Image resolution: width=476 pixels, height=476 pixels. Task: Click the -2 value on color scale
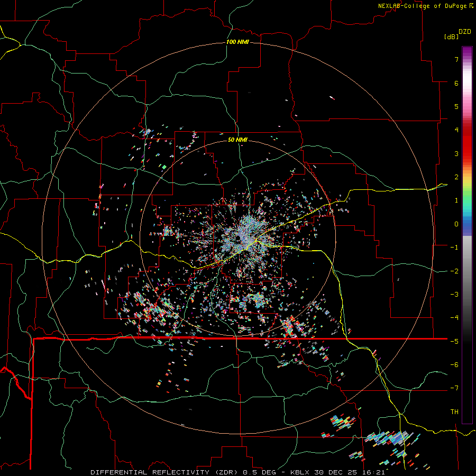pos(454,271)
